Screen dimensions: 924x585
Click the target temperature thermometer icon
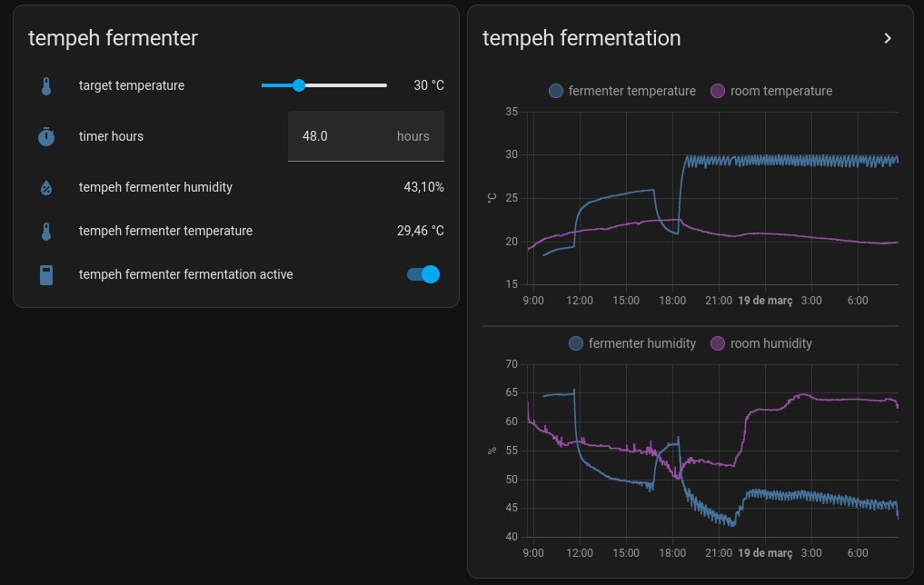46,86
